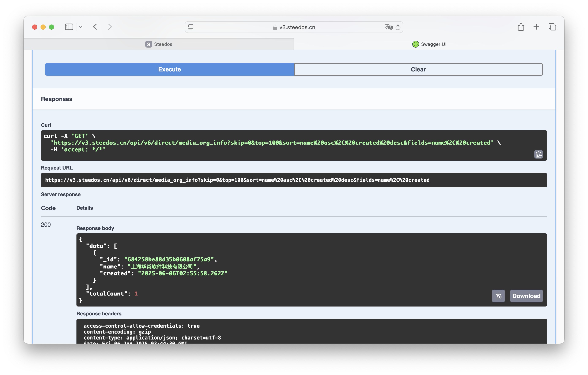Click the yellow minimize window button

coord(43,27)
